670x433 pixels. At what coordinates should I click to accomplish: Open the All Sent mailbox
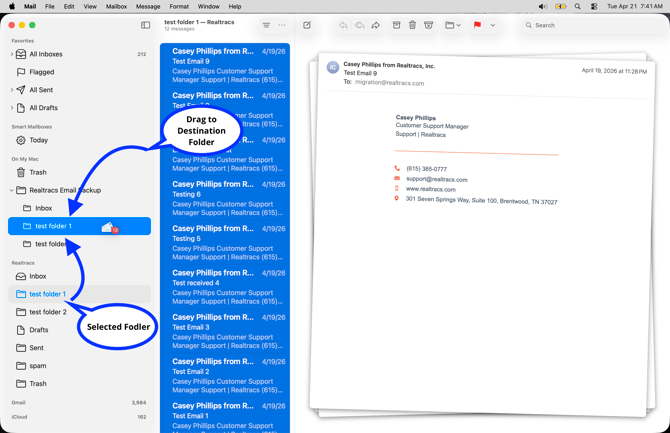point(79,90)
